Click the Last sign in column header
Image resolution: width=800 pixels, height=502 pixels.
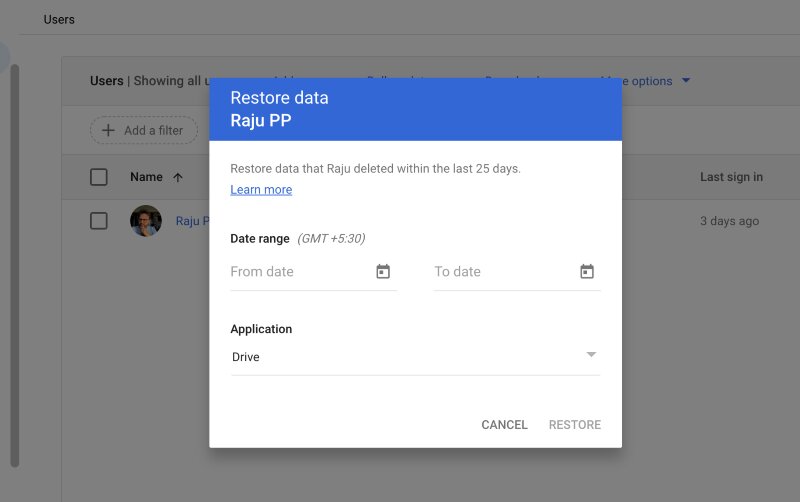[x=731, y=177]
